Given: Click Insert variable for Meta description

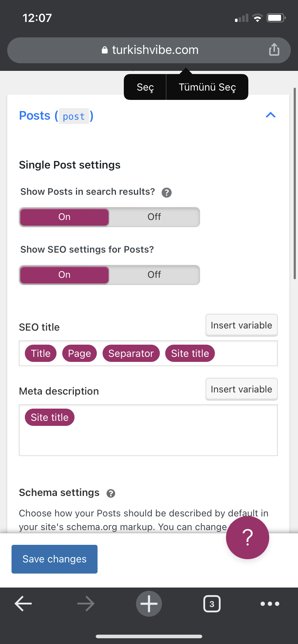Looking at the screenshot, I should coord(241,389).
